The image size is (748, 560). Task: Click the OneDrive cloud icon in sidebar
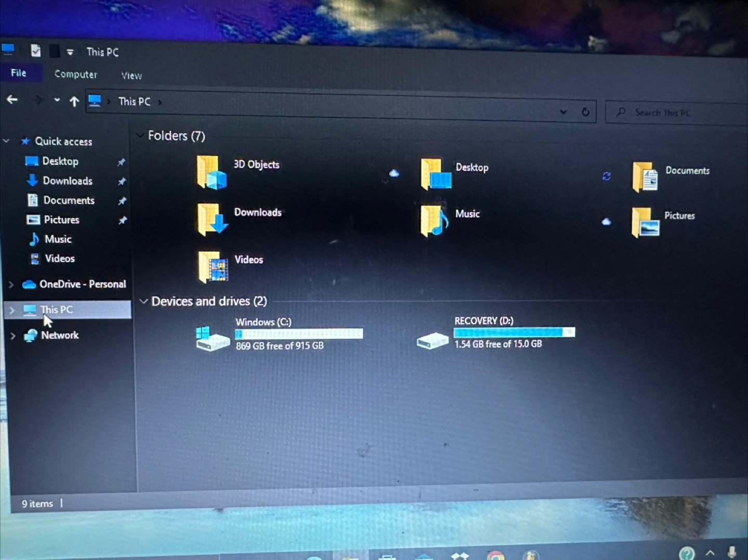(x=29, y=284)
